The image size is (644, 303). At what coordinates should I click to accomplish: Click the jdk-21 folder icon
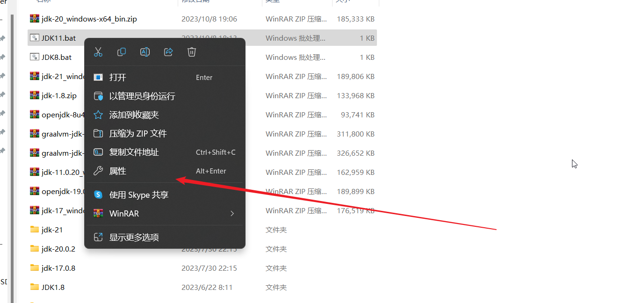point(35,229)
